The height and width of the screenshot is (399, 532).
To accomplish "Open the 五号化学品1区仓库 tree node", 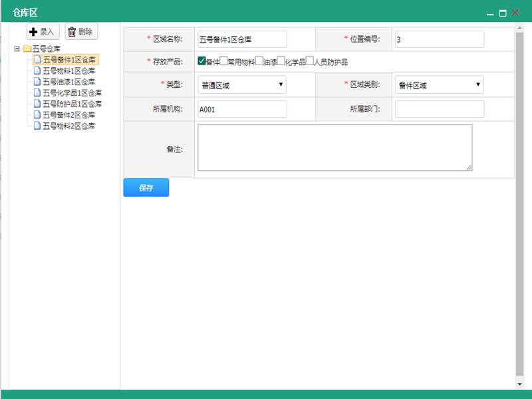I will pos(72,93).
